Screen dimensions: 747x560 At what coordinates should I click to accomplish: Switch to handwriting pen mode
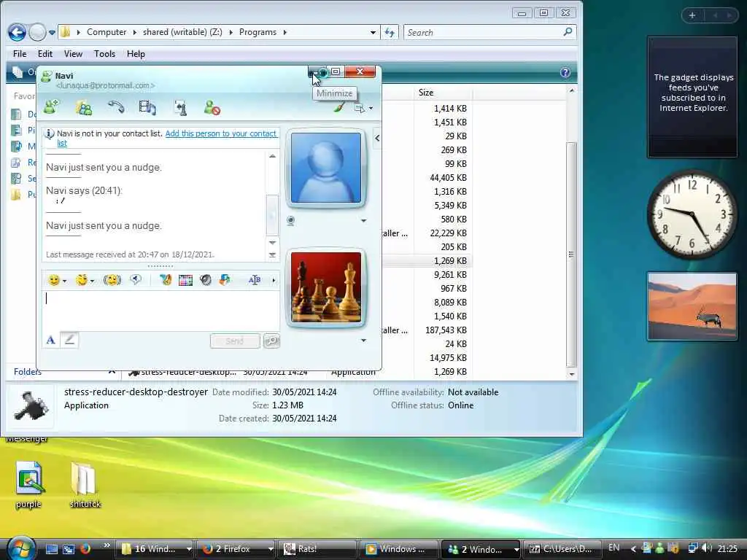click(x=69, y=340)
